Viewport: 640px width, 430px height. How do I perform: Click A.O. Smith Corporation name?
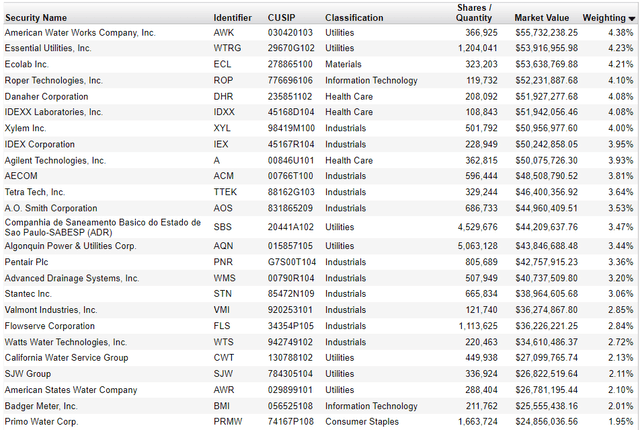pyautogui.click(x=51, y=208)
